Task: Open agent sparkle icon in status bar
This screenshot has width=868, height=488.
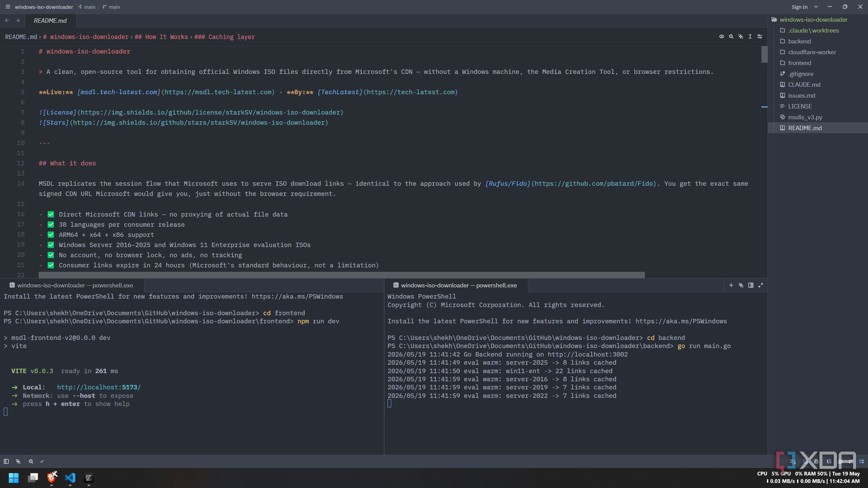Action: point(18,461)
